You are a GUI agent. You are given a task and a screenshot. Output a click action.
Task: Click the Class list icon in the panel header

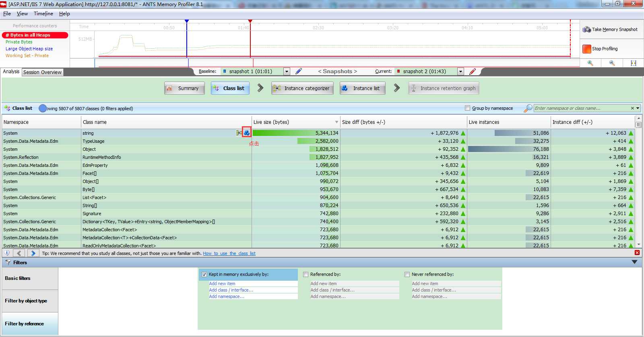7,108
